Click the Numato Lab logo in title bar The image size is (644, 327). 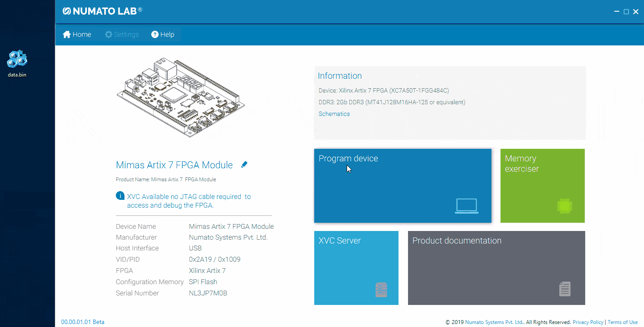(102, 11)
